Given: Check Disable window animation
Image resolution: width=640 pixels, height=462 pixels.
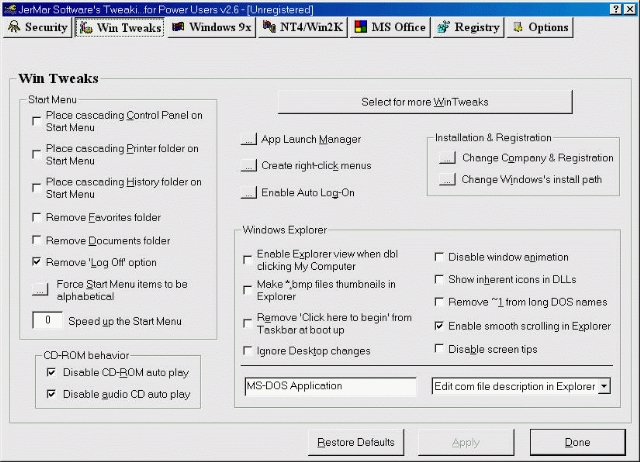Looking at the screenshot, I should click(x=439, y=257).
